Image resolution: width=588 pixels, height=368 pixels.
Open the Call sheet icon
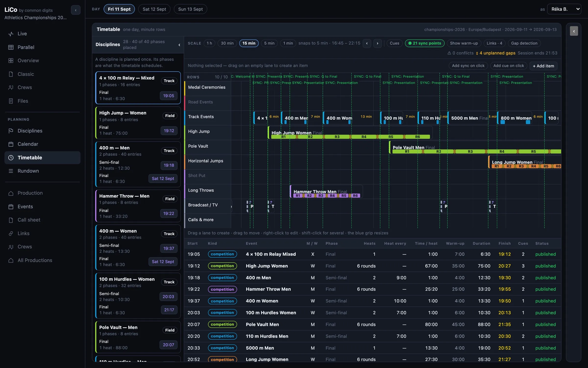click(11, 220)
